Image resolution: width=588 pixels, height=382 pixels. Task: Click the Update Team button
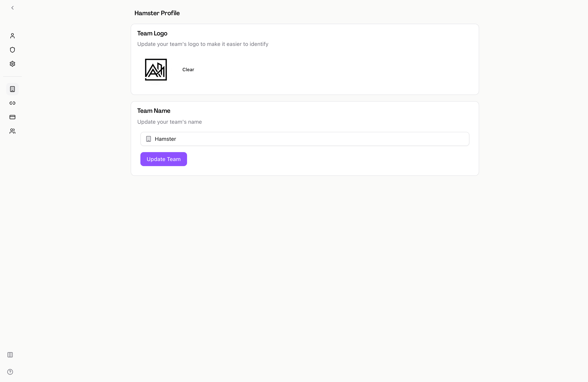[164, 159]
